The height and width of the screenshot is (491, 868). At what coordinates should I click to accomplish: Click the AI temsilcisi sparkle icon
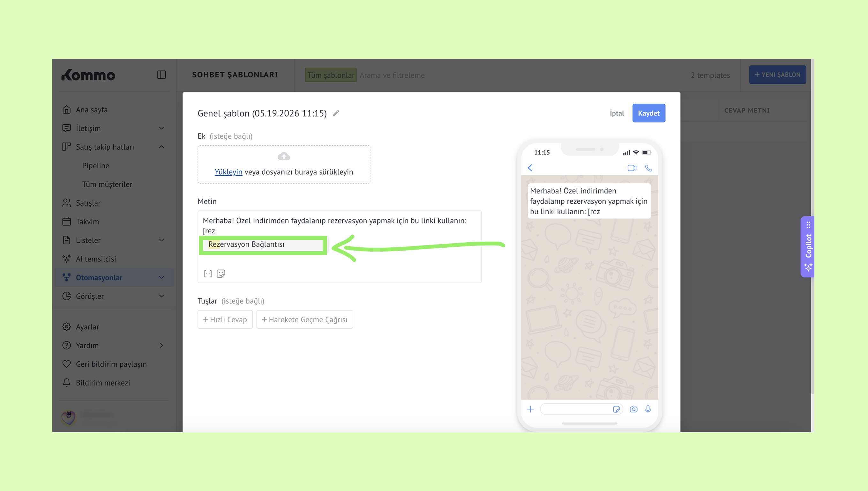pos(66,259)
